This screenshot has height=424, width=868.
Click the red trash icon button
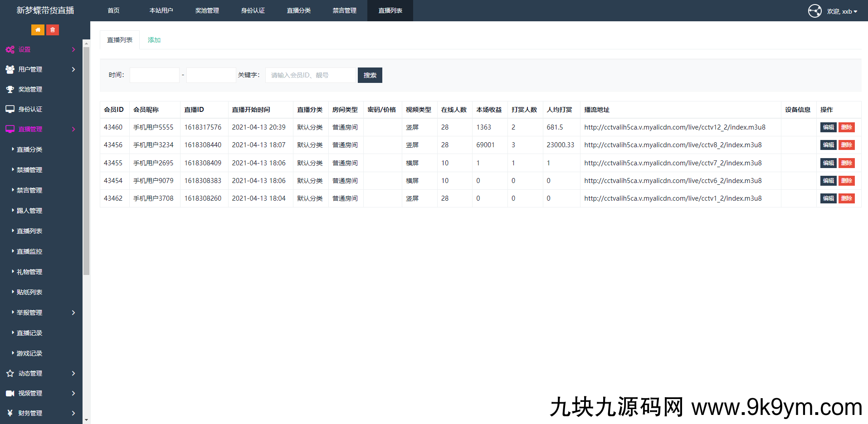(53, 30)
